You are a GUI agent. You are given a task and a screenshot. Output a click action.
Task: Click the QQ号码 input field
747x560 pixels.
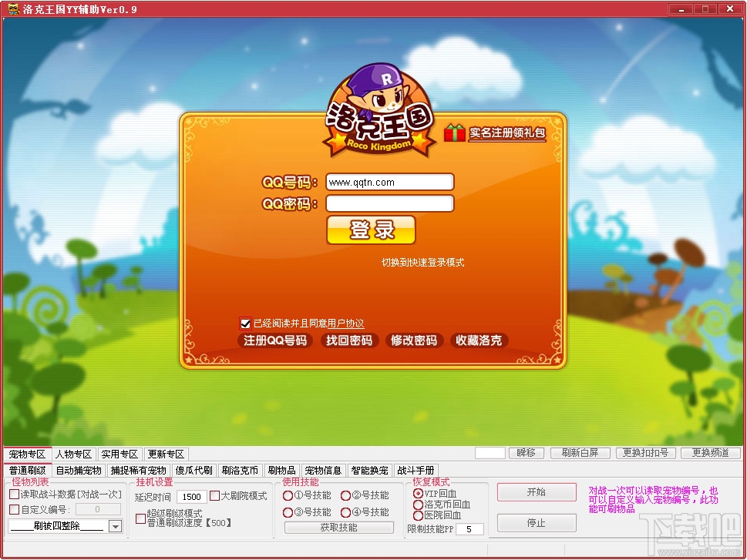coord(390,182)
